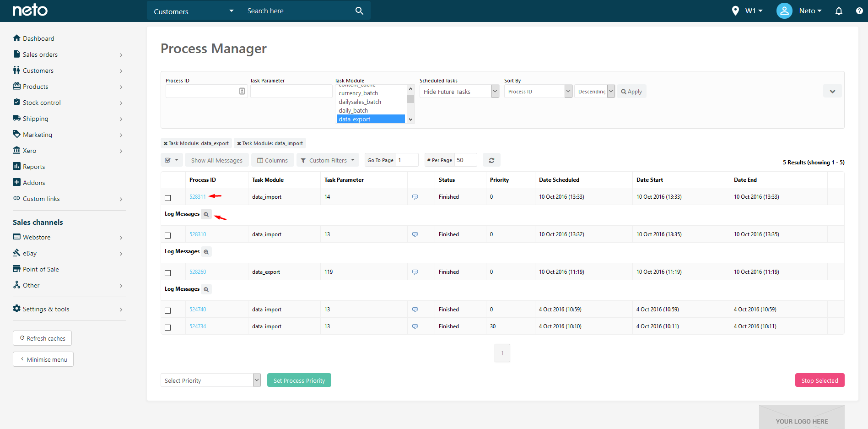The width and height of the screenshot is (868, 429).
Task: Tick the checkbox for process 524740
Action: (x=168, y=310)
